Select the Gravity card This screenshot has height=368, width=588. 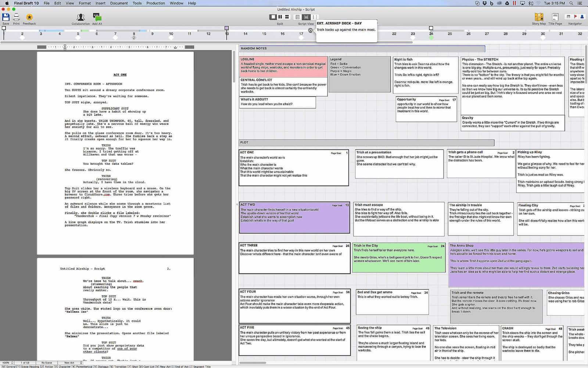click(x=512, y=123)
